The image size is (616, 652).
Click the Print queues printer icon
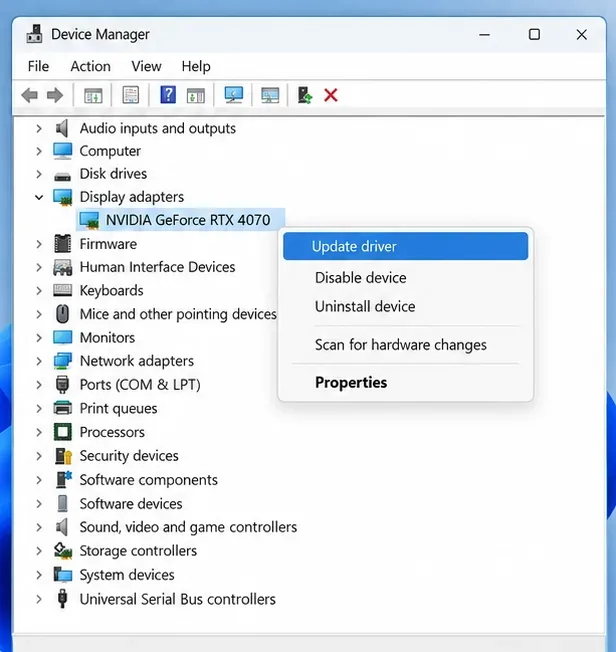pyautogui.click(x=63, y=408)
